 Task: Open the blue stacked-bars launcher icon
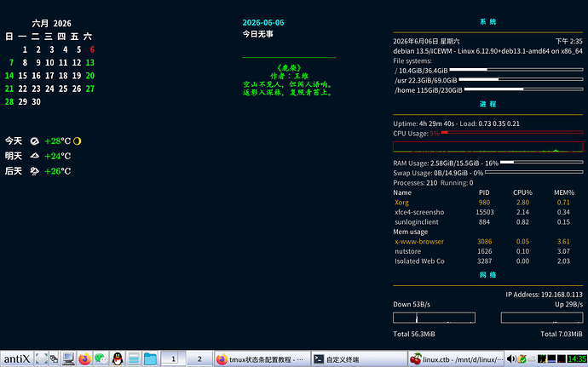134,358
